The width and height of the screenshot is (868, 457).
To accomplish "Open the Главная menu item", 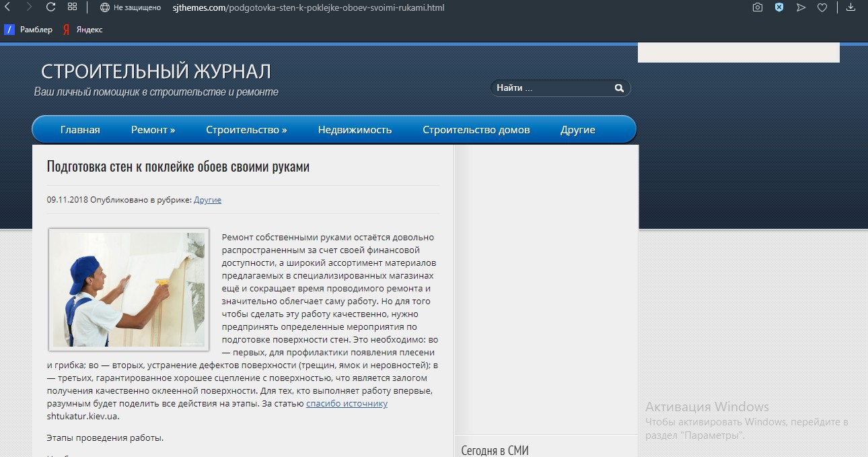I will coord(80,130).
